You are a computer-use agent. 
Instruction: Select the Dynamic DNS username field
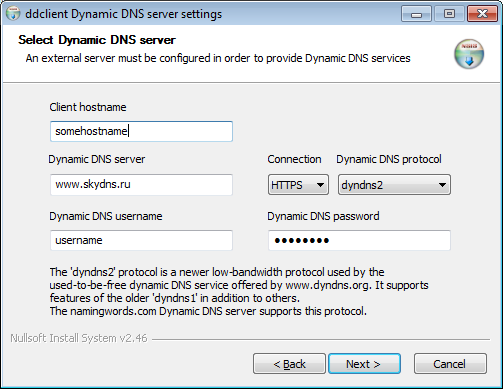pyautogui.click(x=141, y=240)
